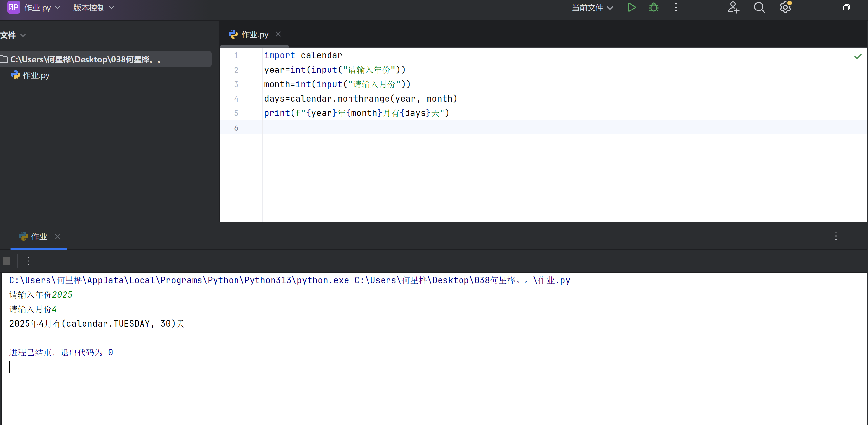Open IDE settings gear icon
This screenshot has height=425, width=868.
(x=785, y=8)
